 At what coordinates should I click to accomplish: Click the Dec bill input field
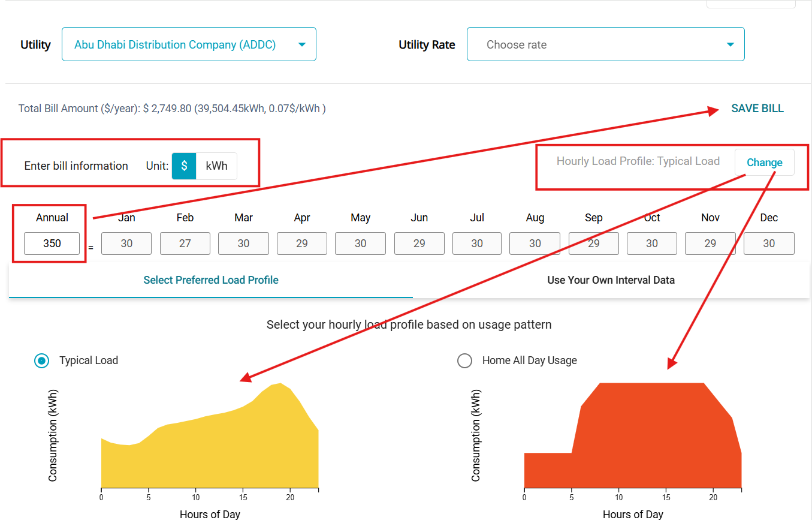(769, 244)
